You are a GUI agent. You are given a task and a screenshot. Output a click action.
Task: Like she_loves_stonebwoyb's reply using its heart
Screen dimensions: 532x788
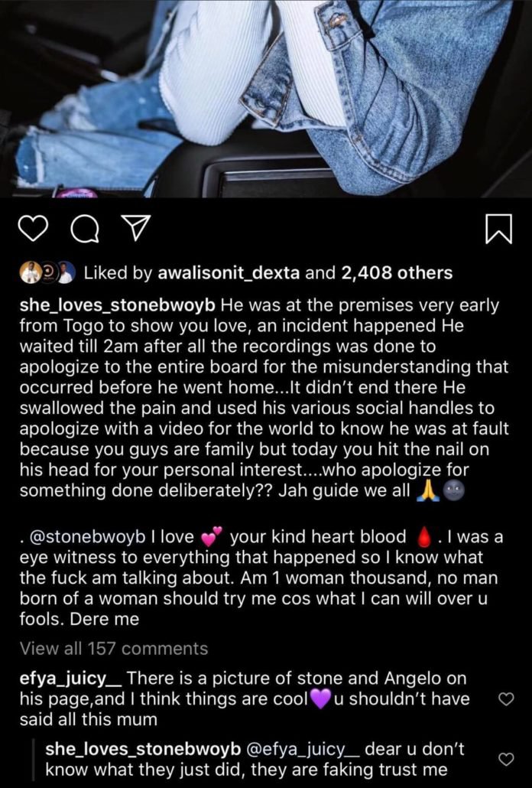click(x=506, y=759)
